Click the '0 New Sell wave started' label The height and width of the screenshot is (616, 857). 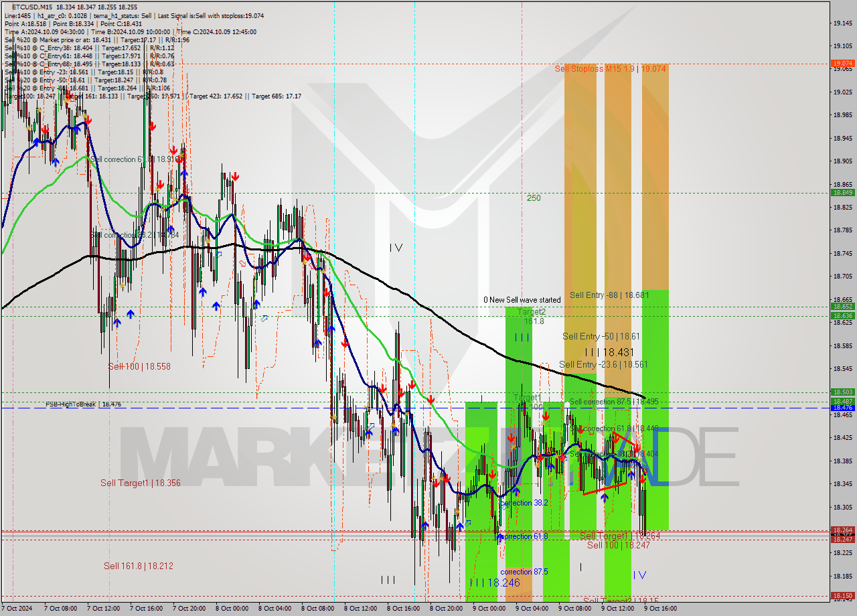point(522,300)
